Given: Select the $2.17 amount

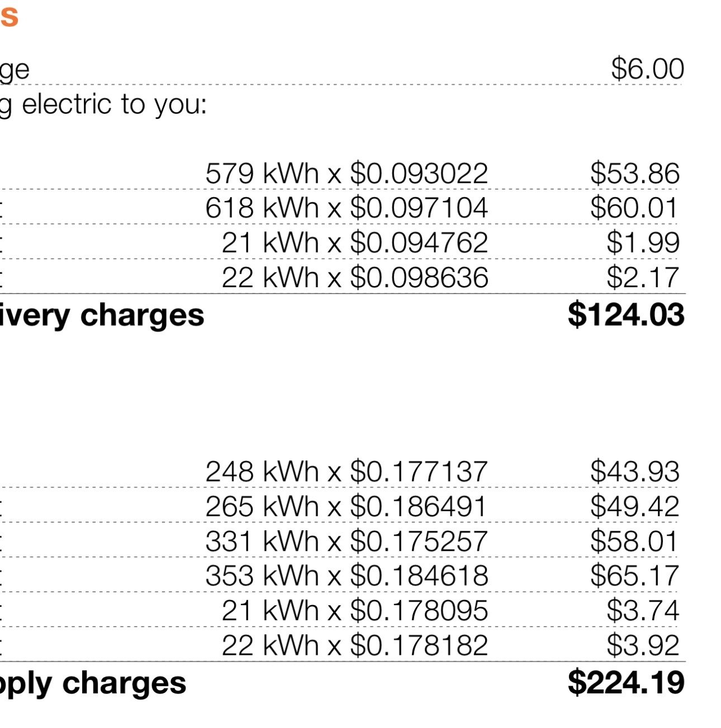Looking at the screenshot, I should click(643, 278).
